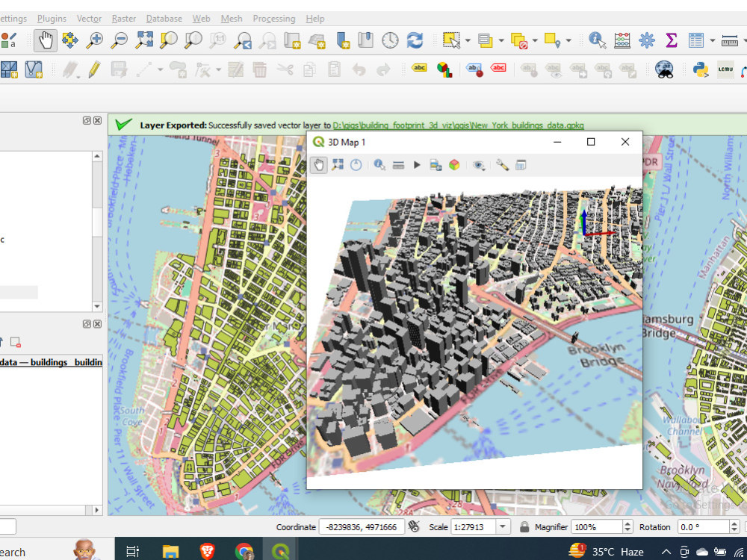Viewport: 747px width, 560px height.
Task: Select measurement line tool in 3D Map
Action: [x=399, y=165]
